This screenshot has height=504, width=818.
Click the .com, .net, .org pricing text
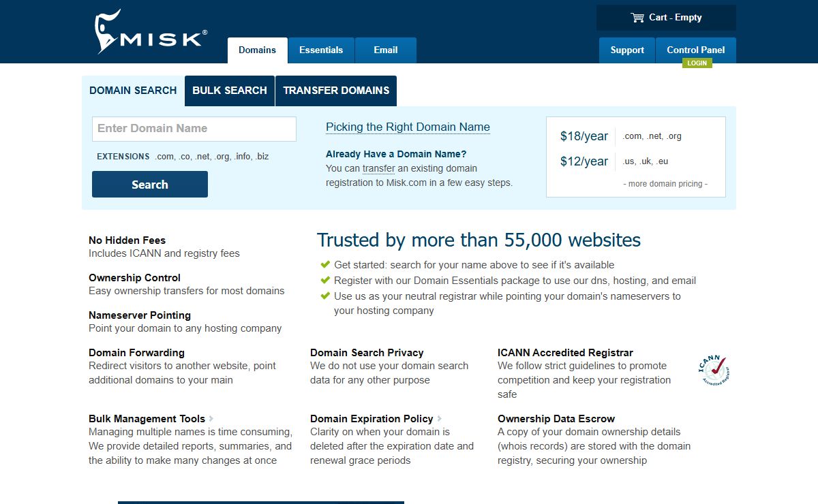coord(652,136)
